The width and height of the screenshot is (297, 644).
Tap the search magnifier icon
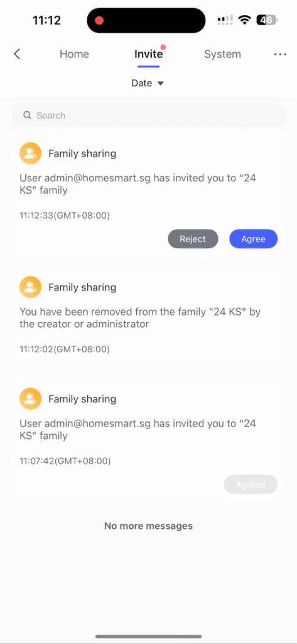click(x=28, y=116)
